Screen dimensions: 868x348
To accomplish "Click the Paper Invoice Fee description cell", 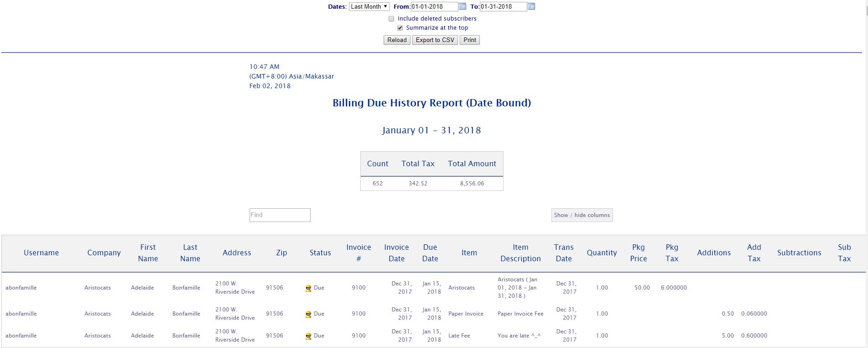I will coord(520,314).
